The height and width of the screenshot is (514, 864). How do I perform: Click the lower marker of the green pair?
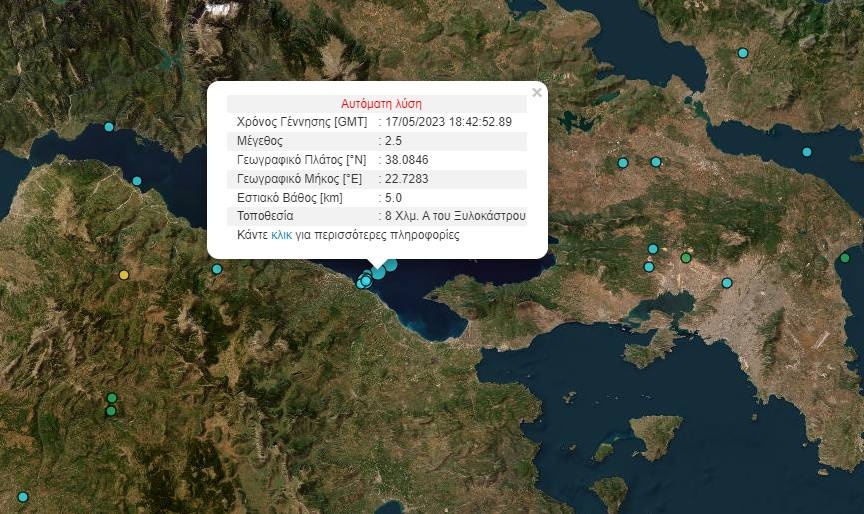[x=111, y=410]
